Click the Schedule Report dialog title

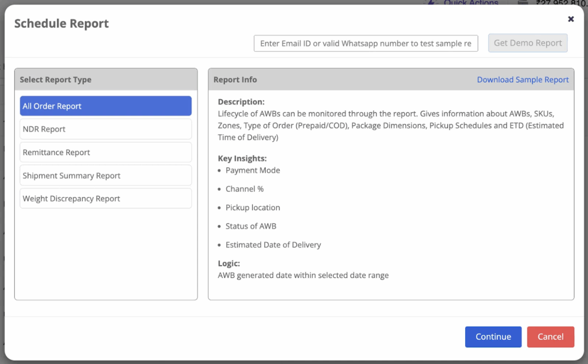pyautogui.click(x=61, y=24)
